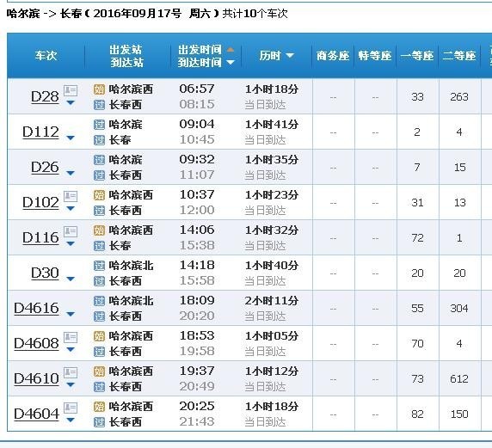Sort by arrival time descending arrow
492x448 pixels.
231,63
